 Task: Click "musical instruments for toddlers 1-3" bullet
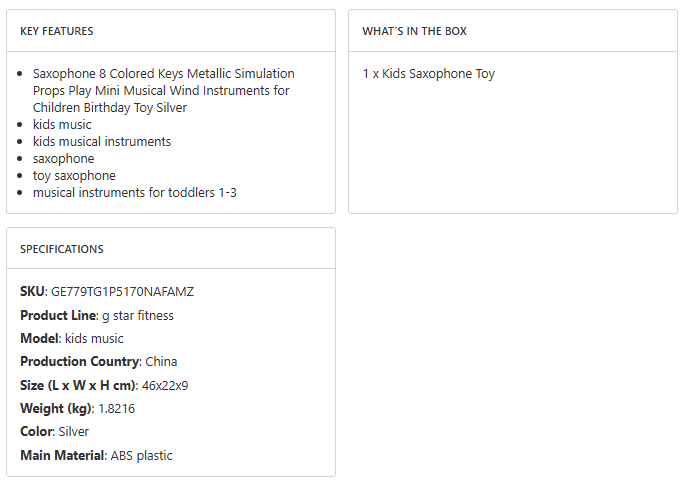(x=134, y=193)
